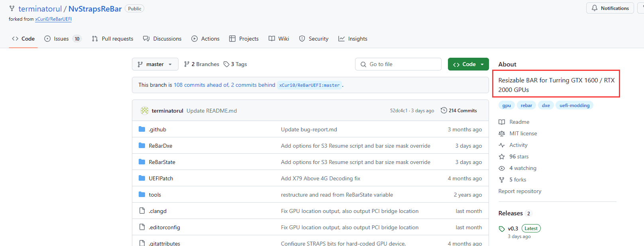644x246 pixels.
Task: Focus the Go to file search field
Action: 398,64
